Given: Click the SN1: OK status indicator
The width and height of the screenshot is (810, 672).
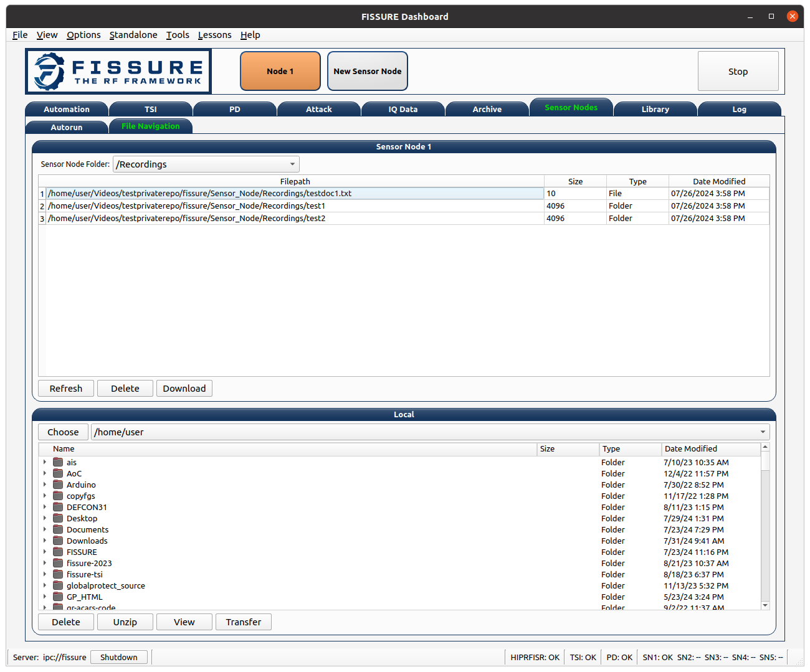Looking at the screenshot, I should coord(657,657).
